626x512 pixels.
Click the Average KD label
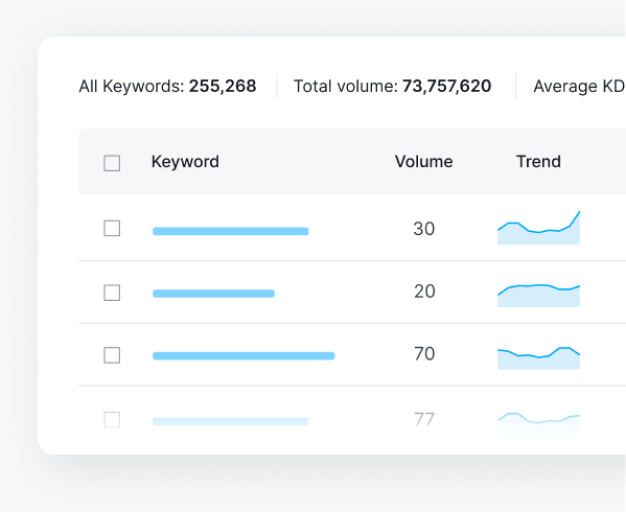pyautogui.click(x=579, y=86)
